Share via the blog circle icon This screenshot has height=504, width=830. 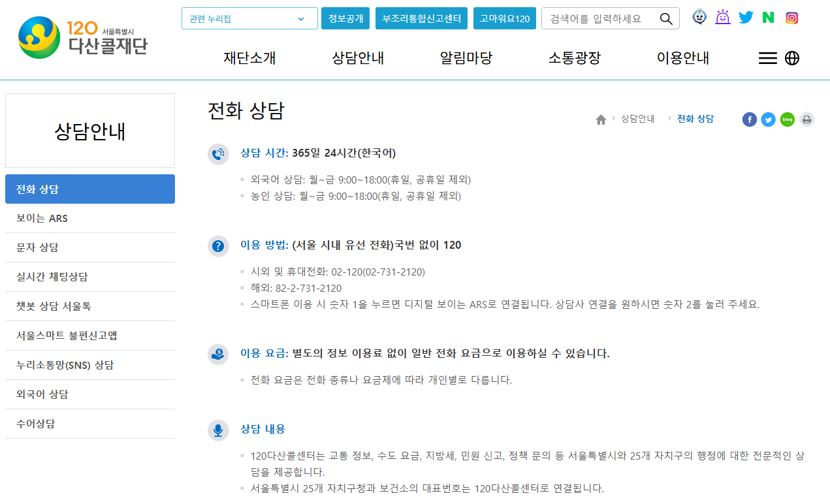[x=787, y=119]
